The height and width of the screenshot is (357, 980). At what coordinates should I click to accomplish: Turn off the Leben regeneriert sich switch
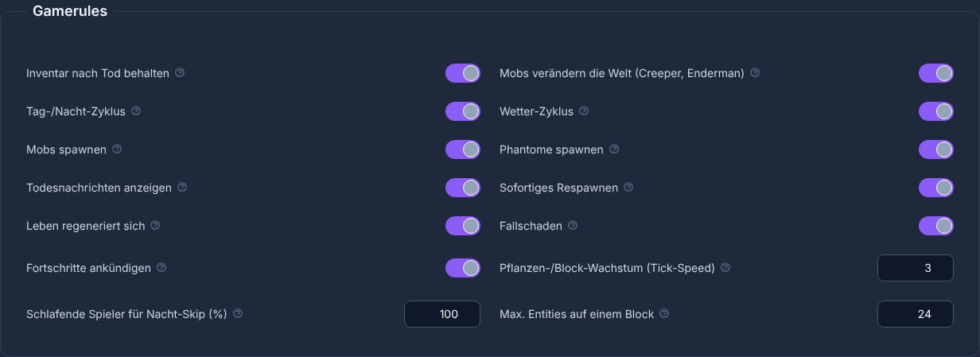click(463, 226)
